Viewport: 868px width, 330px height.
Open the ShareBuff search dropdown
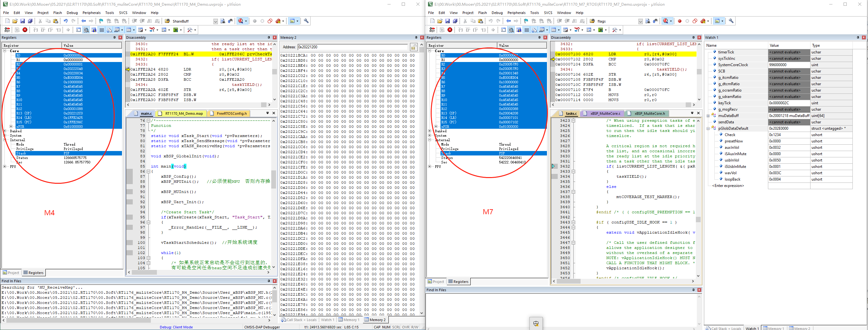pyautogui.click(x=215, y=21)
